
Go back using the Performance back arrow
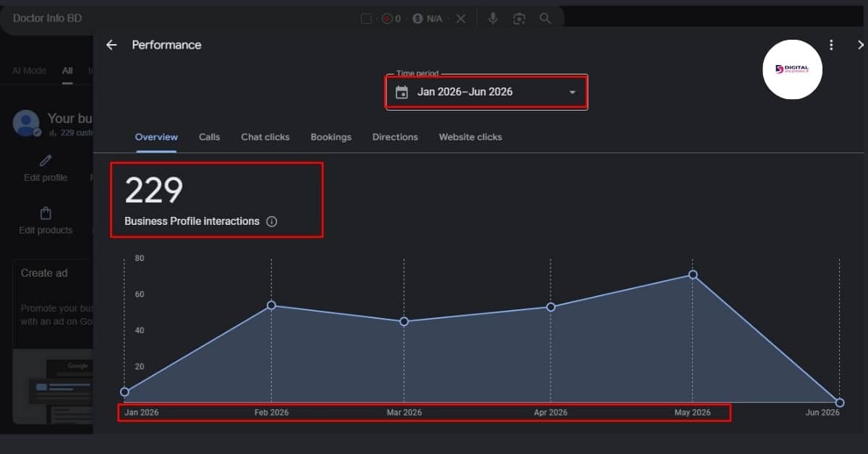pyautogui.click(x=111, y=45)
